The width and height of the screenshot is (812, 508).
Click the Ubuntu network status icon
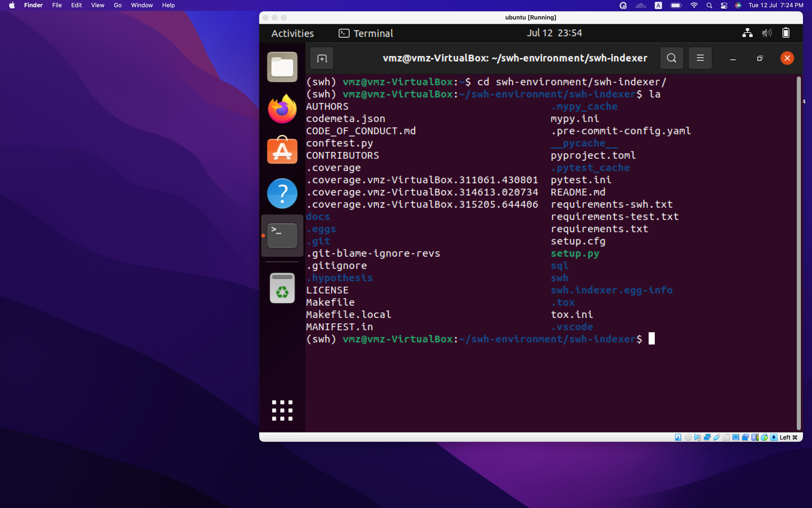747,33
